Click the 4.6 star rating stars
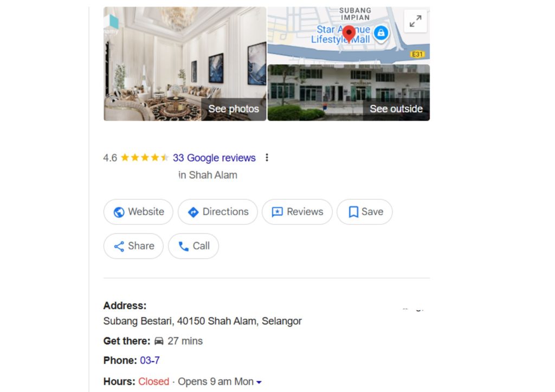Image resolution: width=555 pixels, height=392 pixels. click(144, 158)
